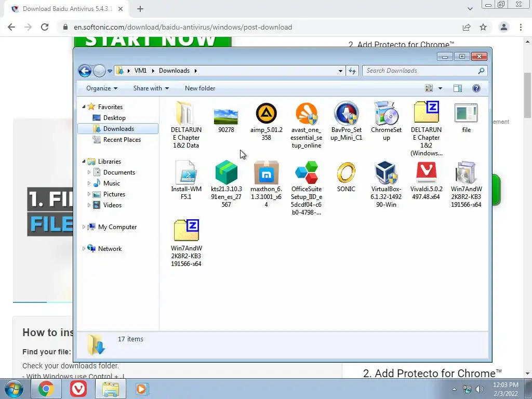
Task: Expand Network in navigation pane
Action: tap(84, 248)
